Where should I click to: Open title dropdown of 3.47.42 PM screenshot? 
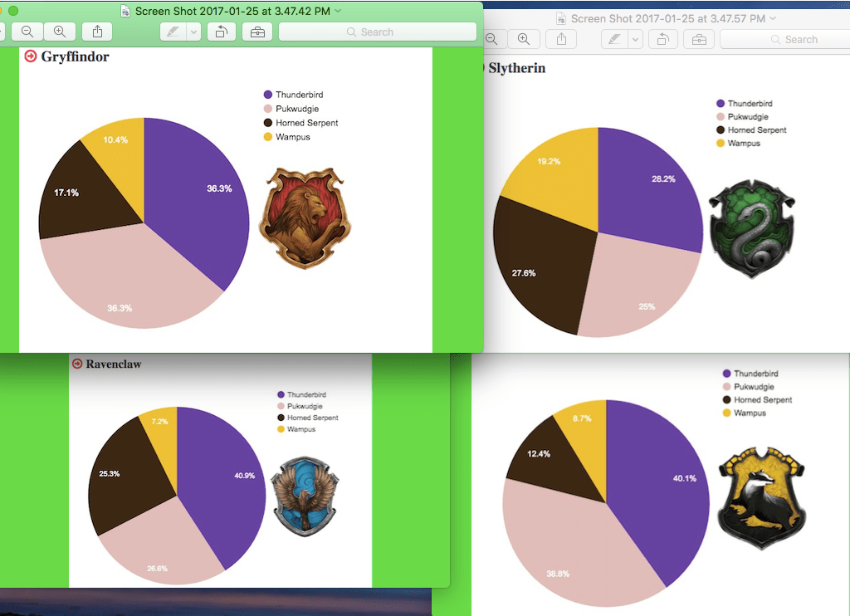pyautogui.click(x=339, y=11)
